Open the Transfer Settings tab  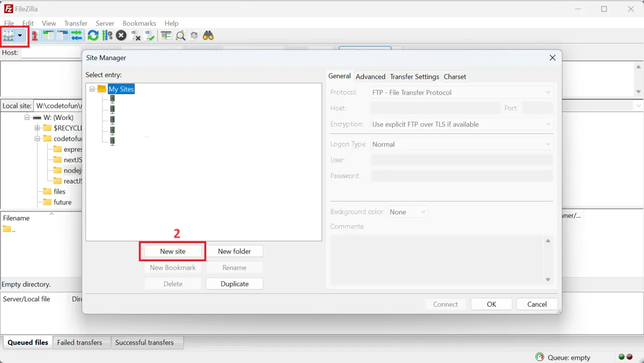414,77
